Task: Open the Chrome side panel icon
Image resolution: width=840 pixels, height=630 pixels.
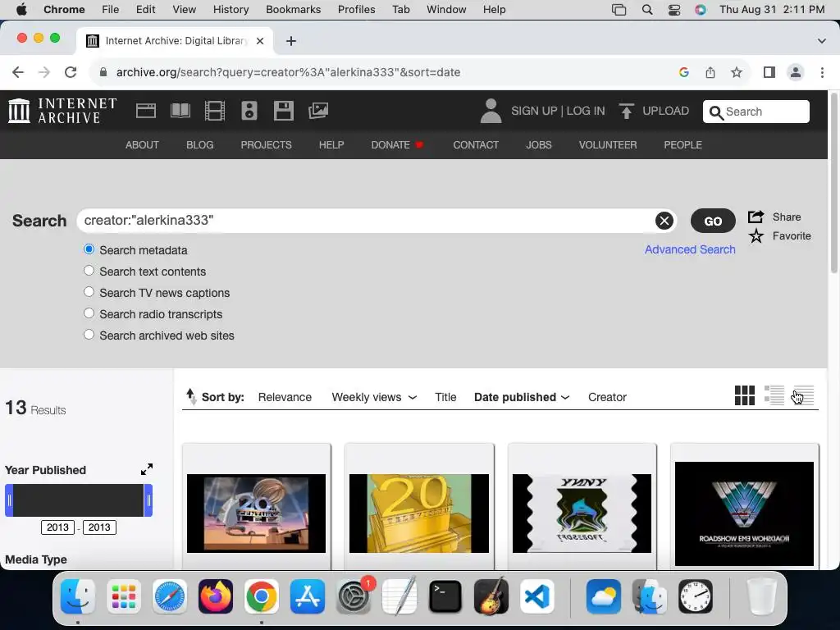Action: (769, 72)
